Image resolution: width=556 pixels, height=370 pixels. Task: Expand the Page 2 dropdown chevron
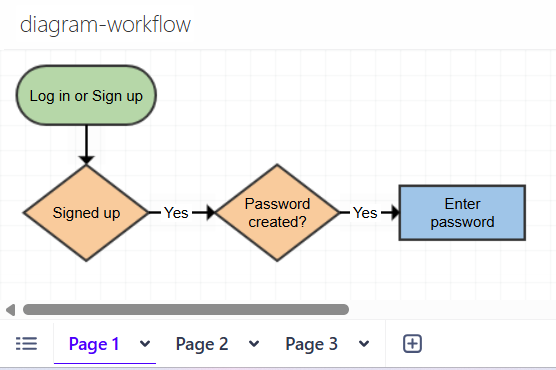254,344
